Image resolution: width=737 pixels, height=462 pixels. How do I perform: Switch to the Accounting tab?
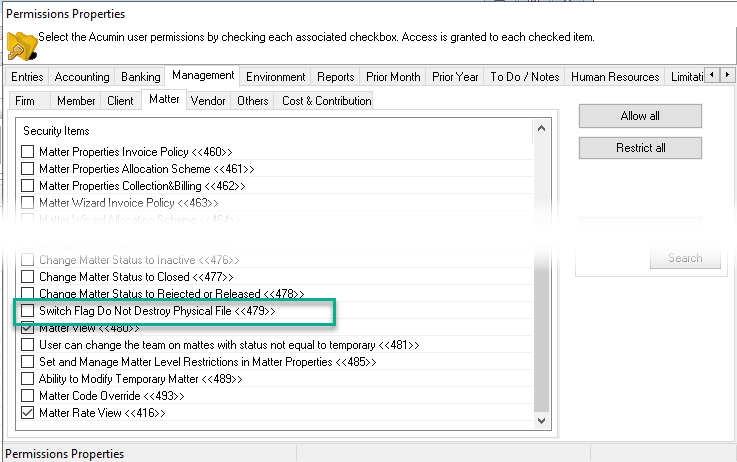point(82,77)
